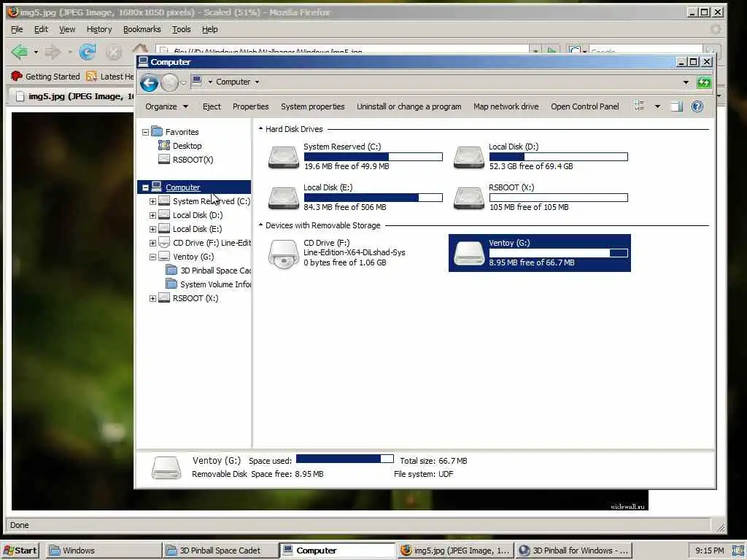Toggle the preview pane icon
The height and width of the screenshot is (560, 747).
coord(676,106)
